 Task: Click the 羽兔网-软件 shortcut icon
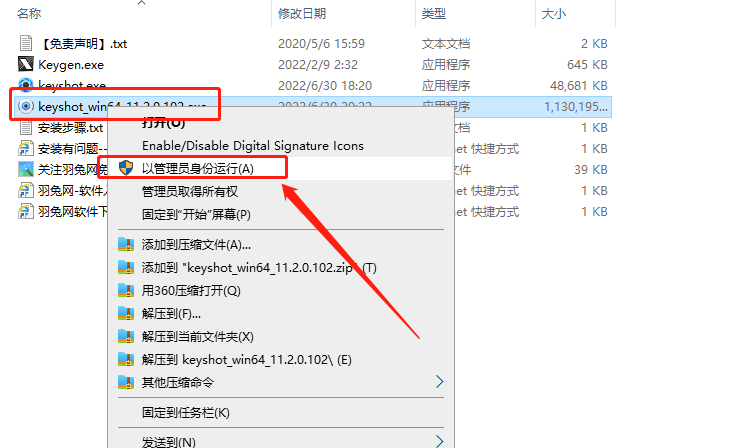point(26,191)
